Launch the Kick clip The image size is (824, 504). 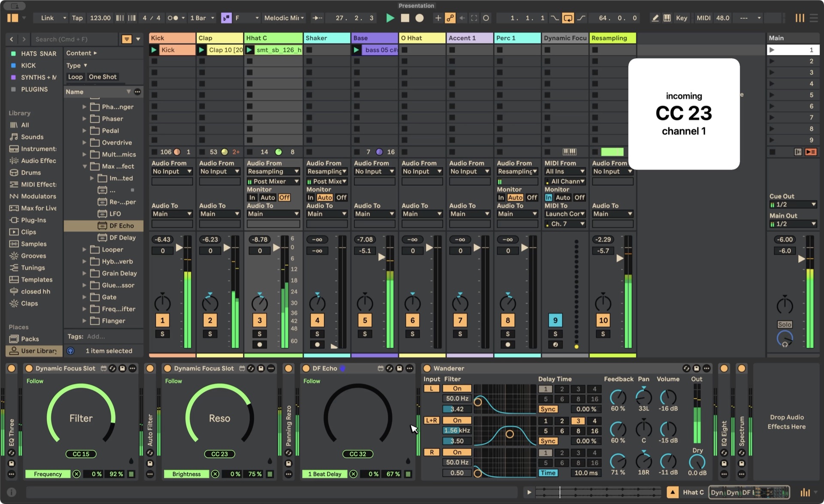pos(154,50)
